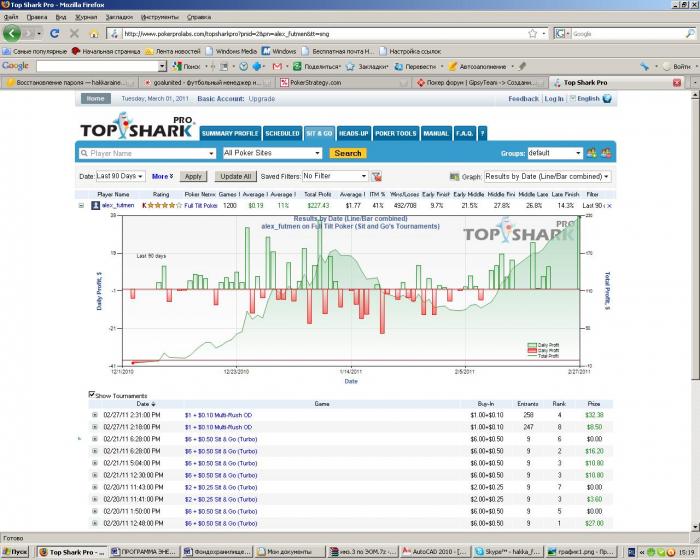Screen dimensions: 700x560
Task: Click the Apply button
Action: 193,176
